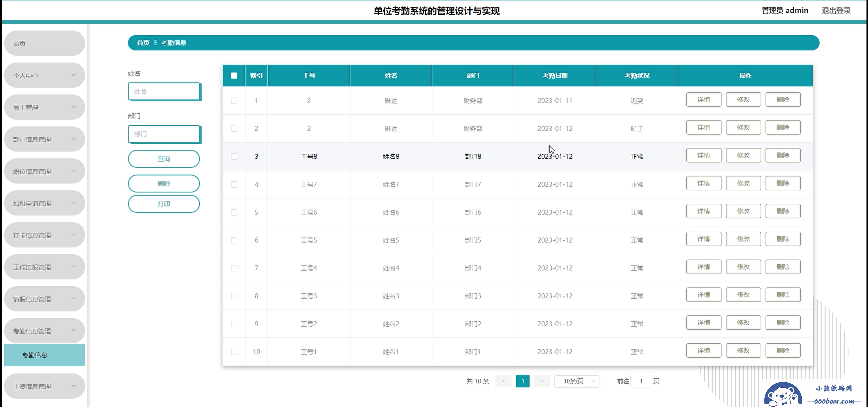
Task: Expand the 部门信息管理 sidebar menu
Action: click(x=45, y=139)
